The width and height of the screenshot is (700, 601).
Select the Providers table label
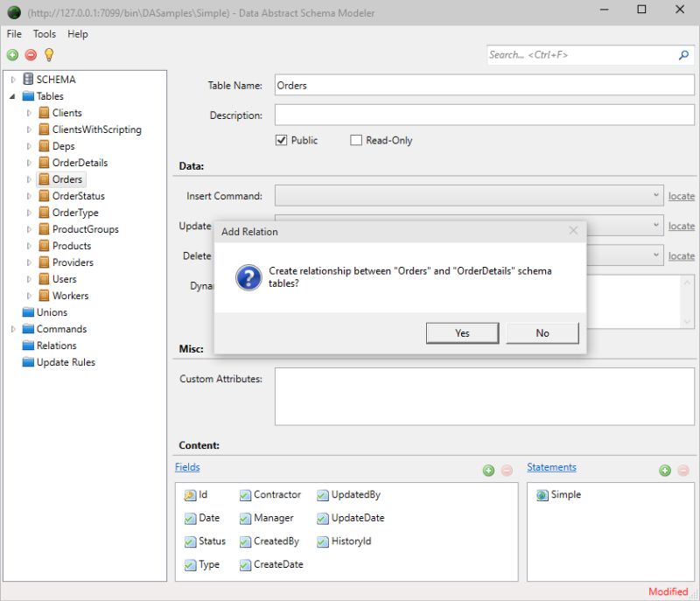pyautogui.click(x=73, y=262)
